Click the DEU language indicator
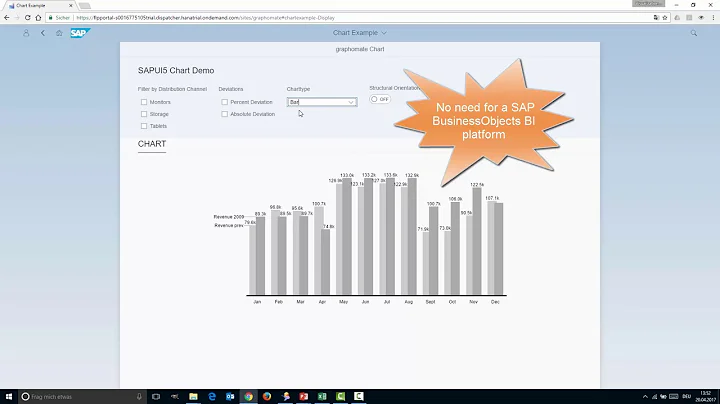720x404 pixels. (686, 396)
